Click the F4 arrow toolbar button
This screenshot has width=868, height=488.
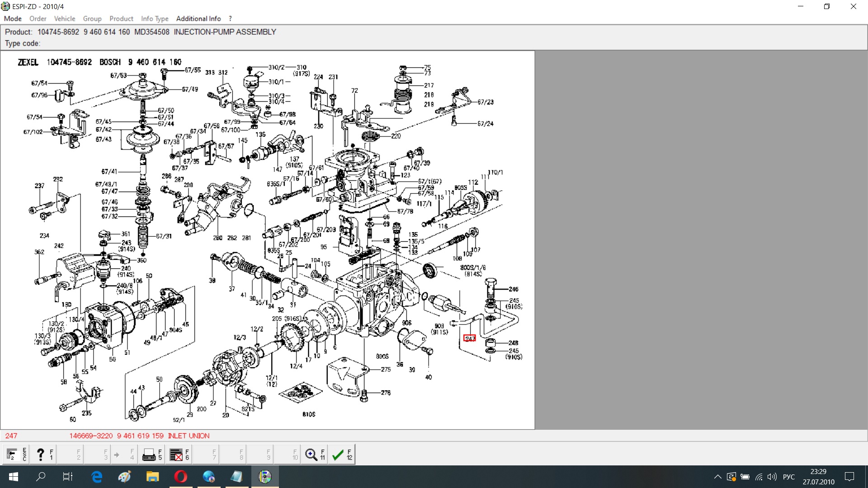124,455
